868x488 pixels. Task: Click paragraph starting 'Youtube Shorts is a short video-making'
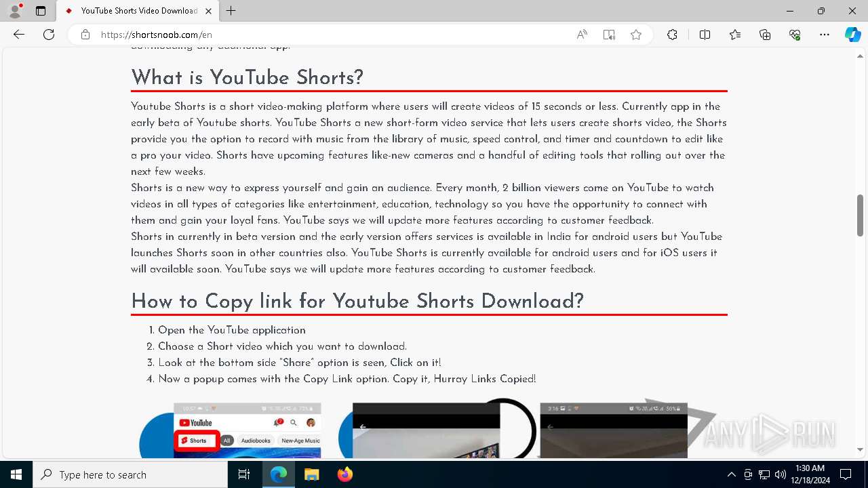429,139
